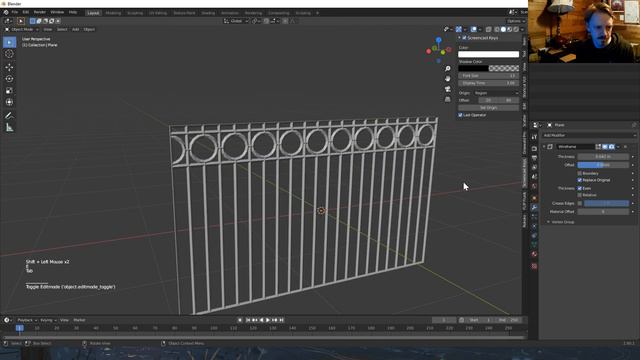Viewport: 640px width, 360px height.
Task: Switch to the Sculpting workspace tab
Action: (135, 13)
